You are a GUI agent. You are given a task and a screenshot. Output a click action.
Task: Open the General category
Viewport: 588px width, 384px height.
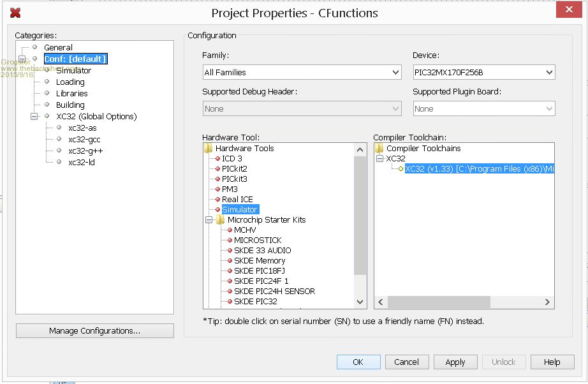point(58,47)
